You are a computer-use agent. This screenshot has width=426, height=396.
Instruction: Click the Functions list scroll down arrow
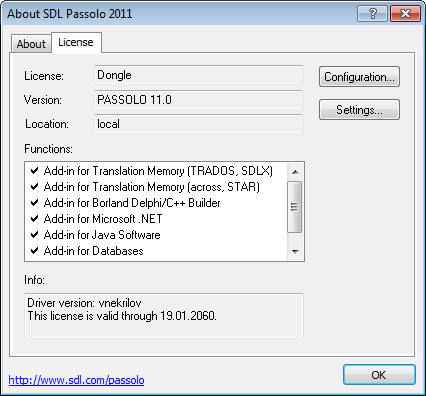click(x=295, y=251)
